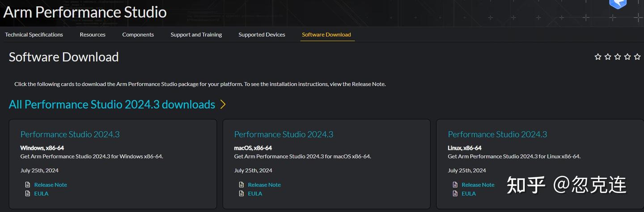Click the document icon beside macOS EULA
This screenshot has height=212, width=644.
(242, 193)
